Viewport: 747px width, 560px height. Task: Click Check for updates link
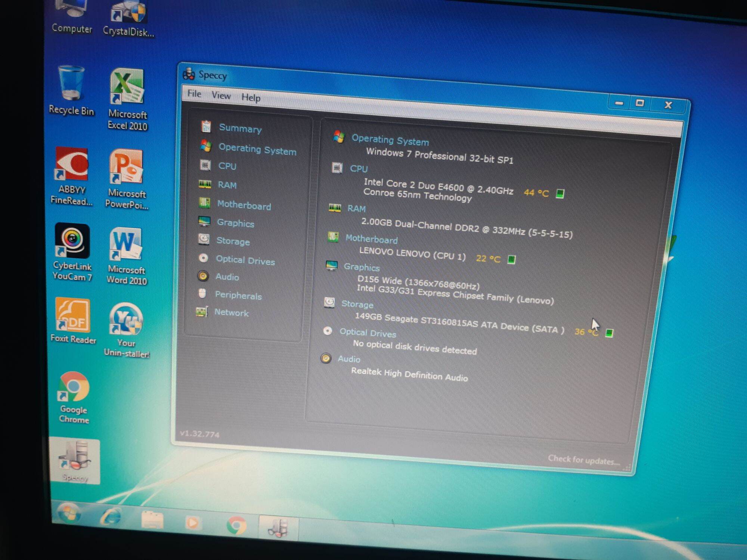(x=583, y=460)
